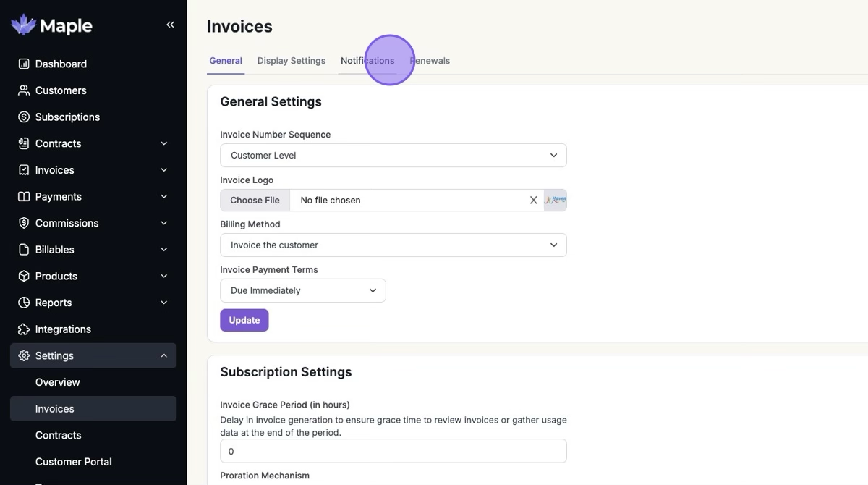Click the Subscriptions dollar icon
868x485 pixels.
coord(24,117)
